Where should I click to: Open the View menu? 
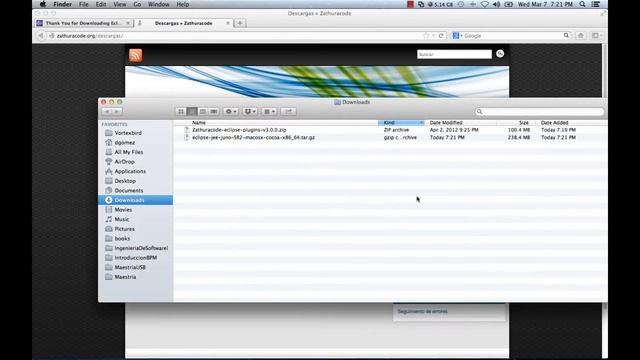[120, 4]
